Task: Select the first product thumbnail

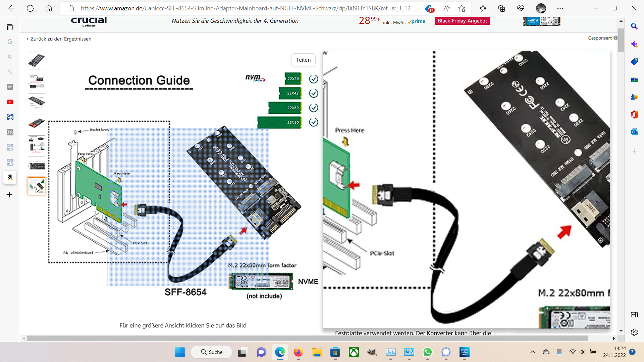Action: pos(36,60)
